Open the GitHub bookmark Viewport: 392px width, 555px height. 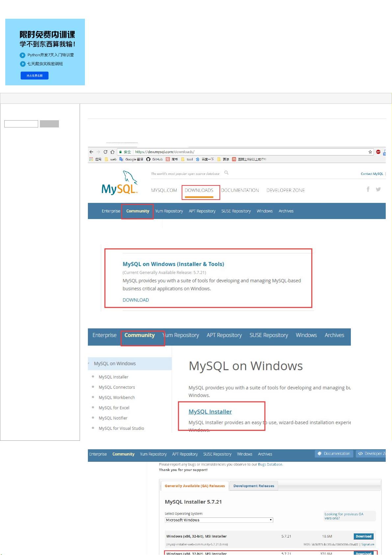point(154,159)
